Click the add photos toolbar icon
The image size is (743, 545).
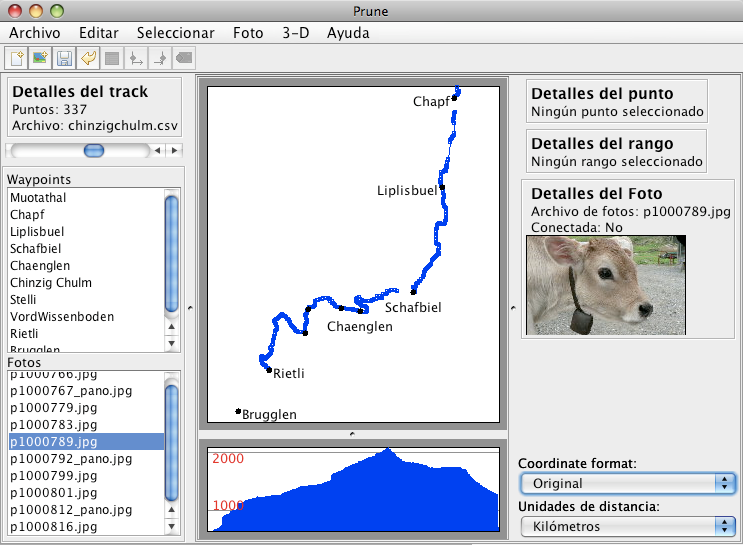point(40,59)
